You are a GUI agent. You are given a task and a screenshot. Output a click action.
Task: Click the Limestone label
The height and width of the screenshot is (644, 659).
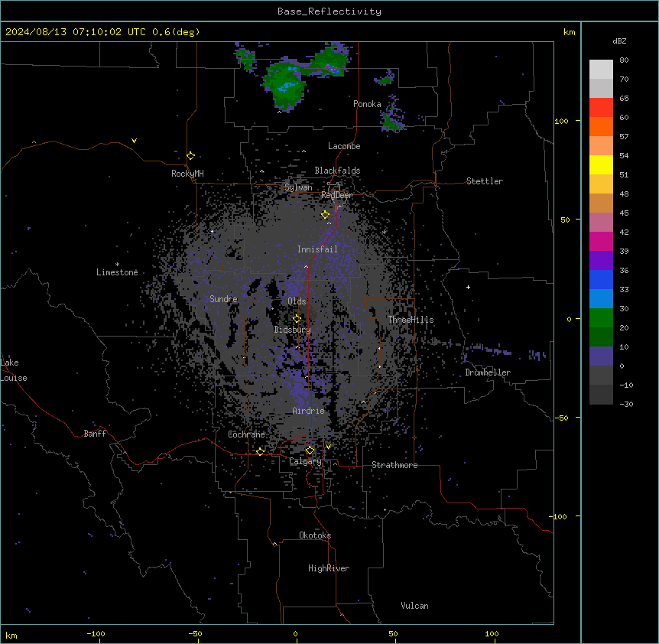117,272
